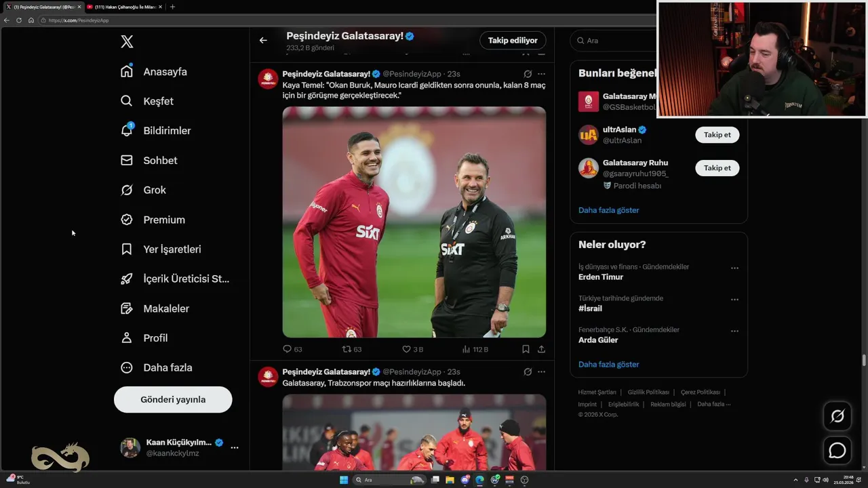Screen dimensions: 868x488
Task: Expand footer Daha fazla link
Action: click(x=713, y=404)
